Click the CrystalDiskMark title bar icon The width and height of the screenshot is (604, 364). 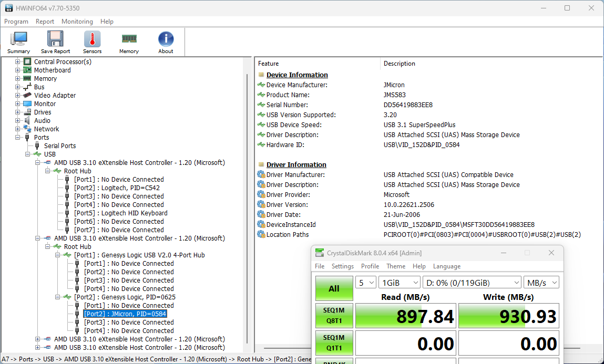[319, 253]
